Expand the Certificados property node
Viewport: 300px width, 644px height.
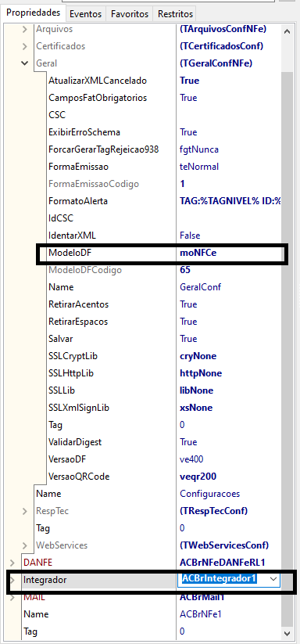[25, 46]
